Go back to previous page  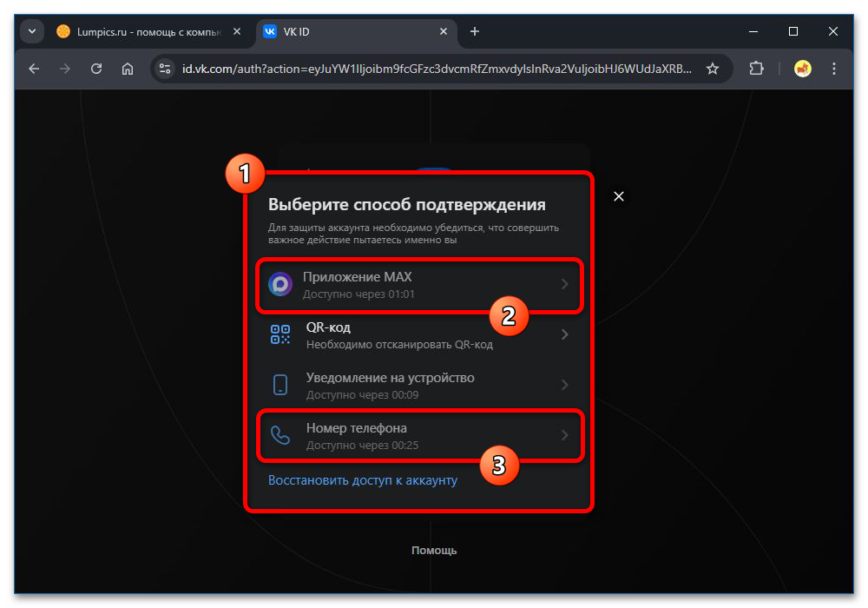[x=35, y=69]
